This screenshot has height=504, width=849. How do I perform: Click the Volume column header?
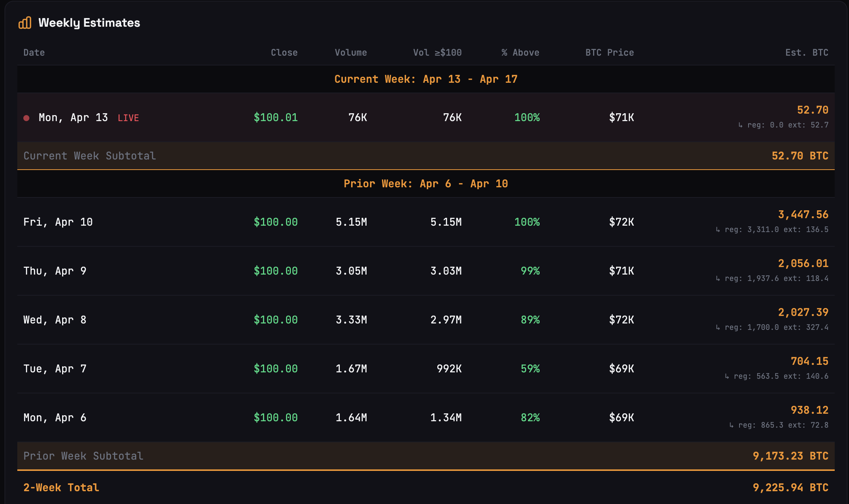click(351, 53)
